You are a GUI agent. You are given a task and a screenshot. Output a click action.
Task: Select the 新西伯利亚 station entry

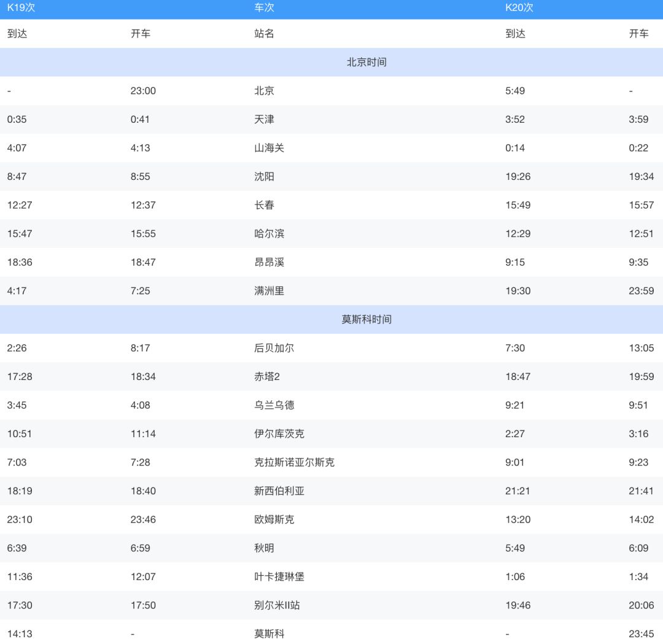[279, 491]
